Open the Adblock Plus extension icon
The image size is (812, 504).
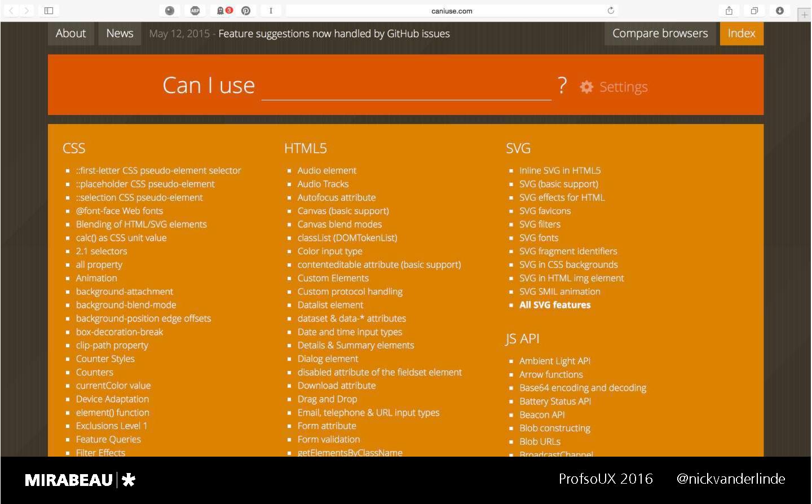point(195,11)
